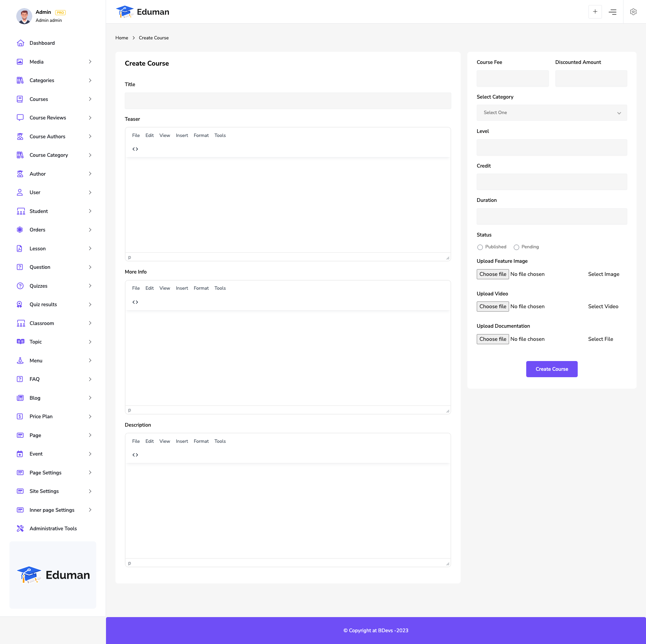Click the plus icon in the top toolbar

(595, 12)
